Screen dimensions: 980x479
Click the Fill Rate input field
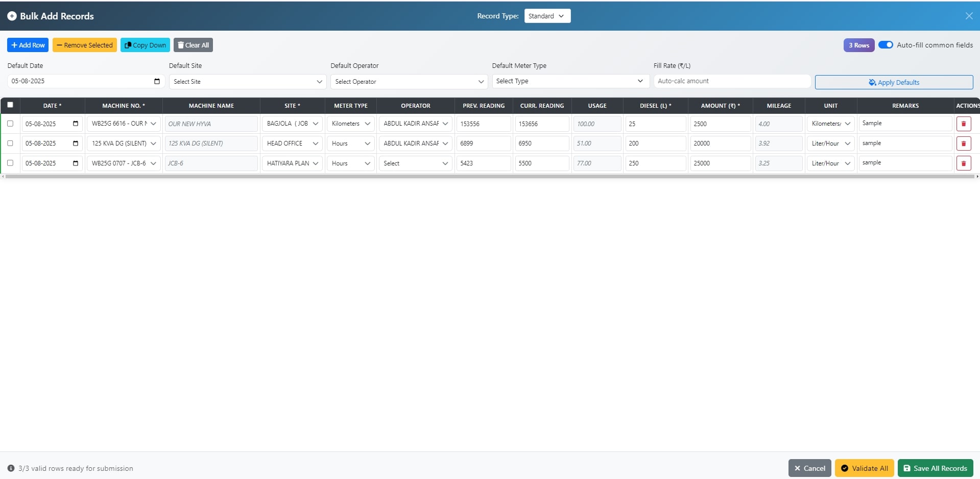tap(732, 81)
